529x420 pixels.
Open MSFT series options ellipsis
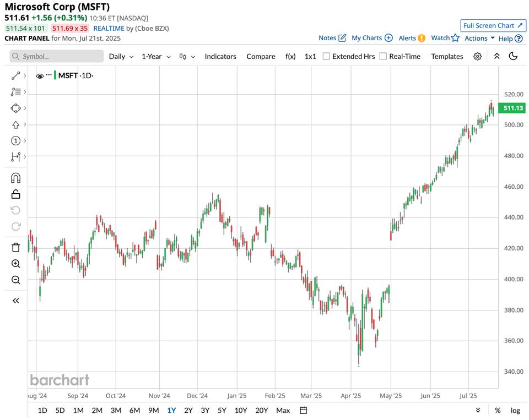tap(49, 75)
